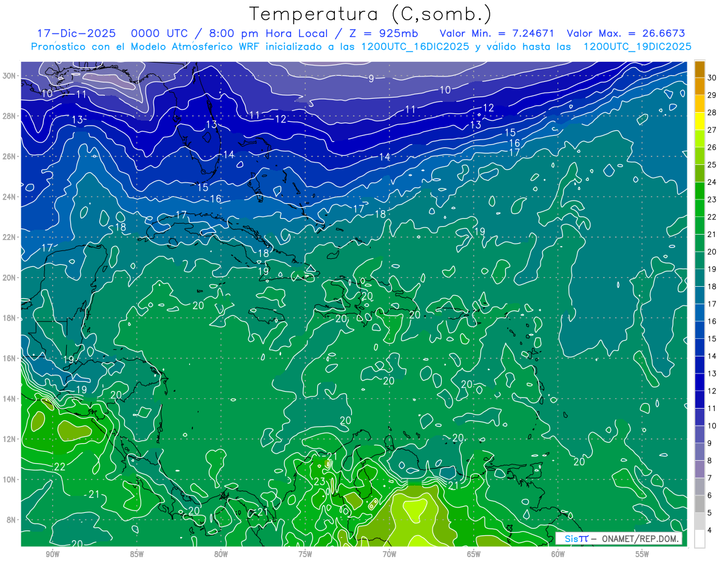Click the "1200UTC_16DIC2025" initialization time text
This screenshot has height=562, width=728.
pos(415,47)
